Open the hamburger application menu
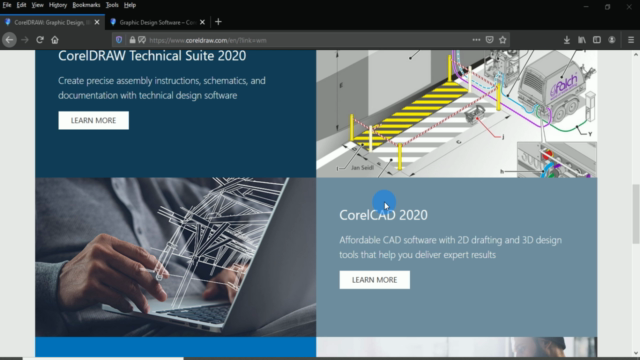This screenshot has height=360, width=640. coord(631,40)
